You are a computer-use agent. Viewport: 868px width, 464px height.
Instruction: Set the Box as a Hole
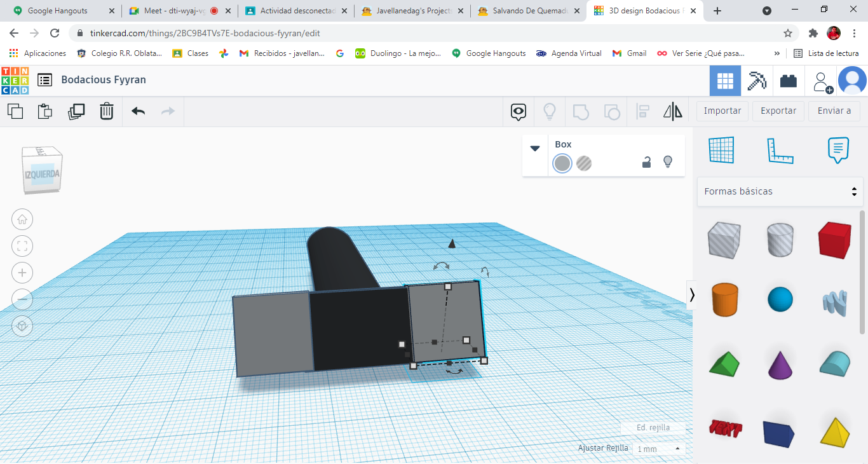coord(584,163)
